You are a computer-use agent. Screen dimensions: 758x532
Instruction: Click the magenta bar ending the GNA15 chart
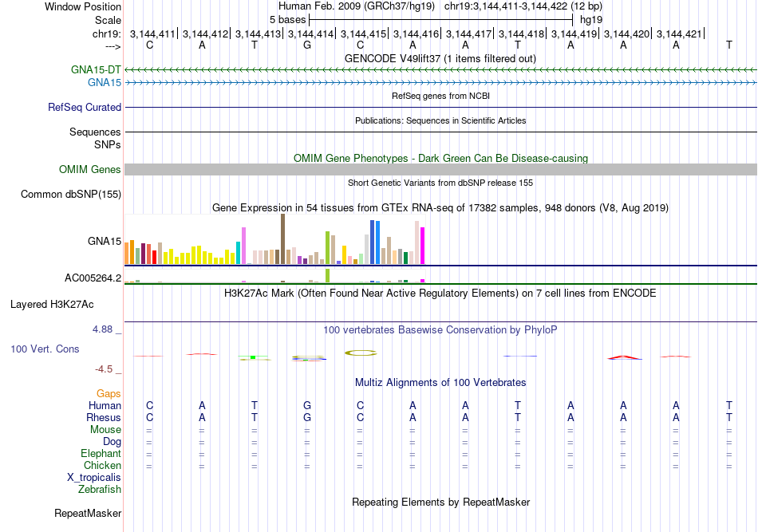click(x=423, y=246)
